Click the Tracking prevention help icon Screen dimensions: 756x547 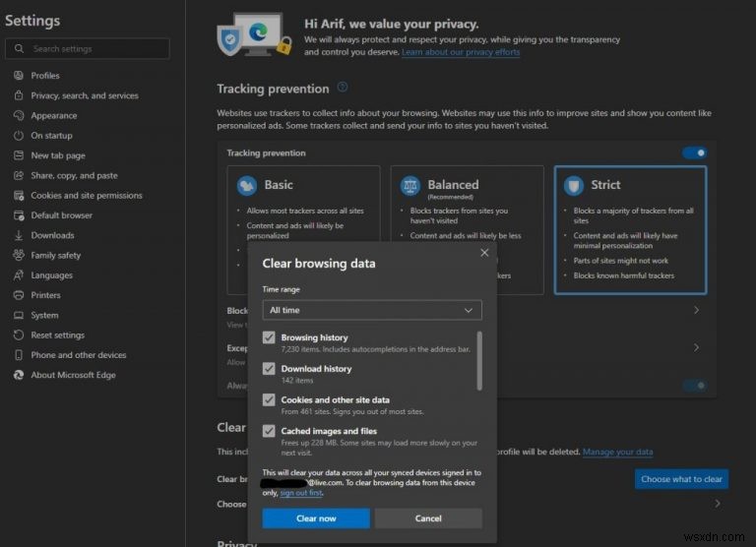(343, 88)
